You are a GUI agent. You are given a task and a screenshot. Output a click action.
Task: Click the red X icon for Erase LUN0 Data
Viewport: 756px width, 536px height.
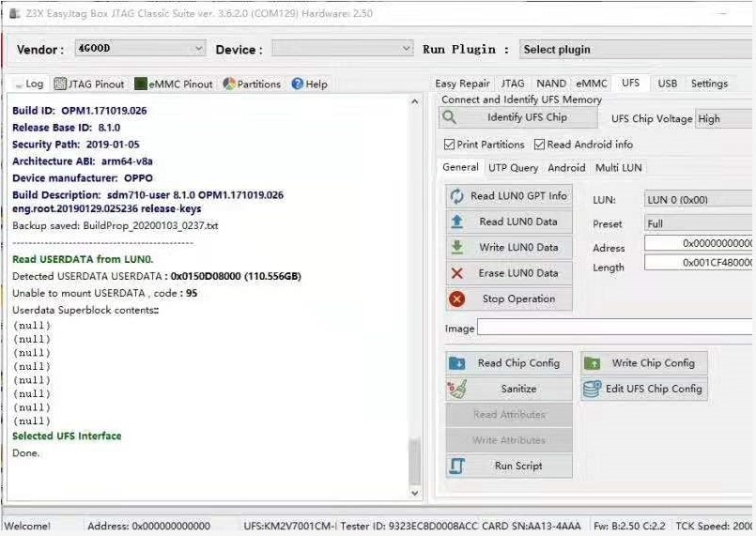pos(456,273)
